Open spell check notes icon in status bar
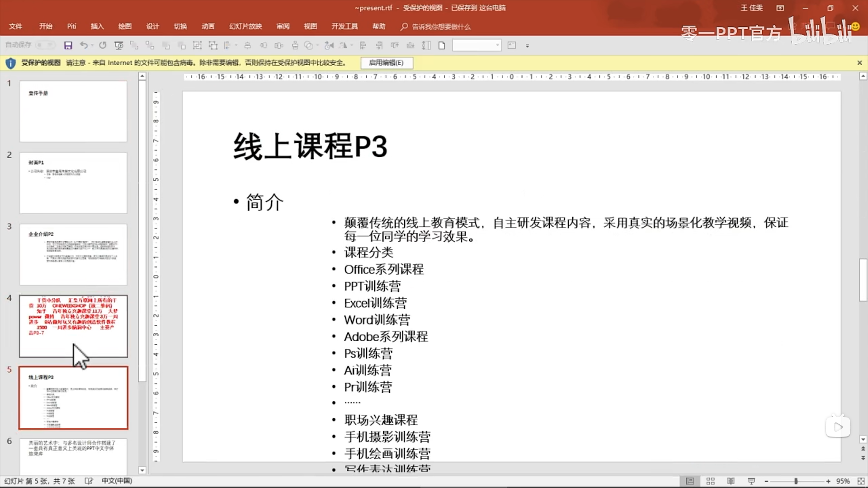868x488 pixels. [89, 481]
